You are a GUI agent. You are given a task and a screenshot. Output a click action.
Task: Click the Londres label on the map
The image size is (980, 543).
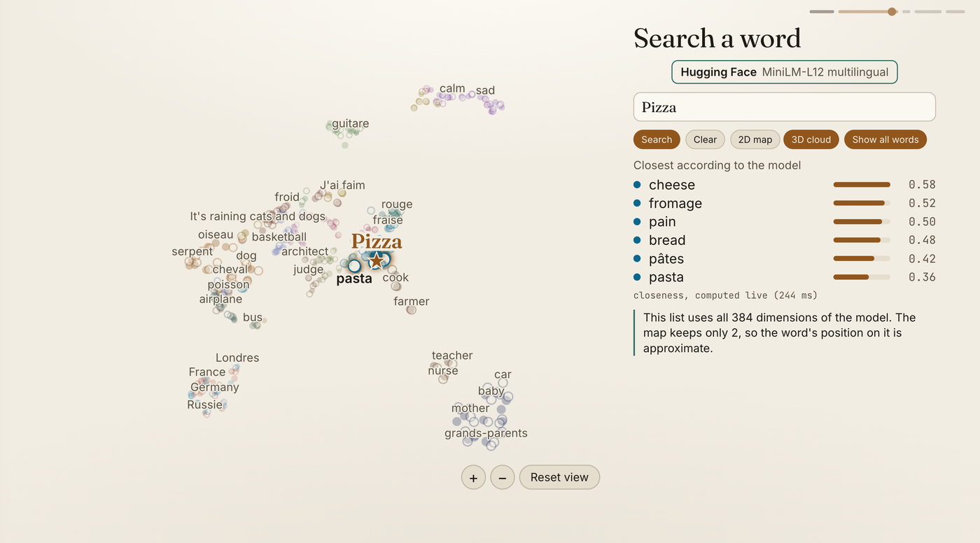tap(237, 358)
